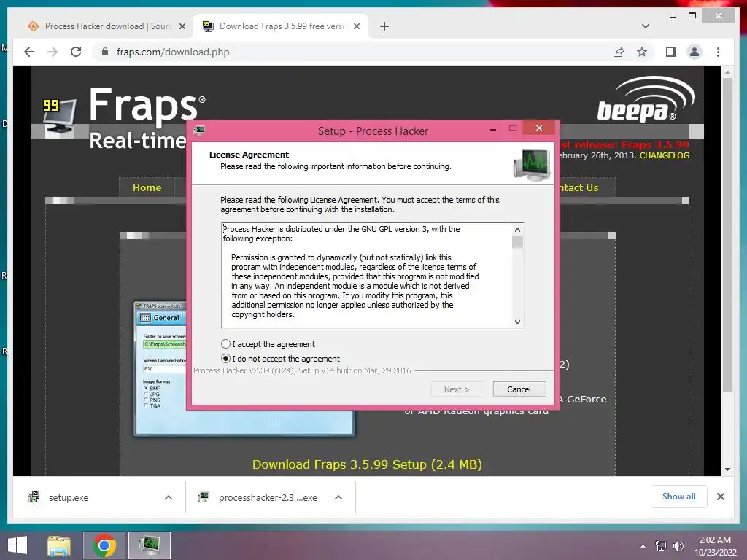The width and height of the screenshot is (747, 560).
Task: Click the site lock icon in address bar
Action: tap(105, 52)
